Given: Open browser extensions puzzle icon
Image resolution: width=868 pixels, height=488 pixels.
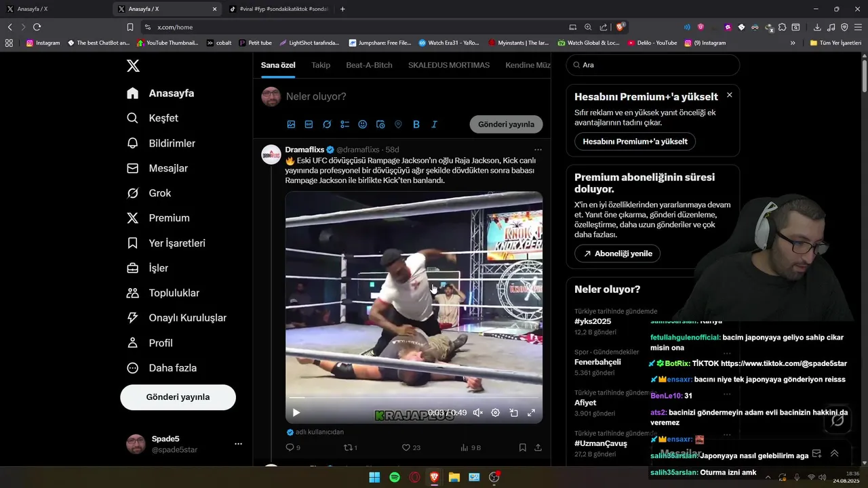Looking at the screenshot, I should [x=782, y=27].
